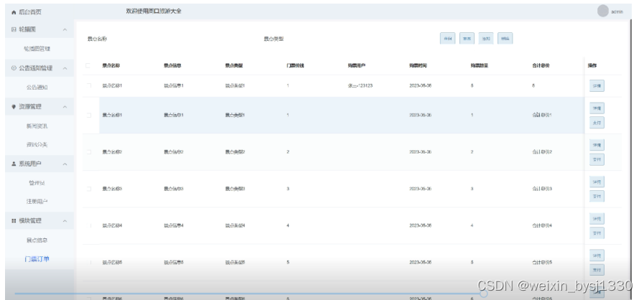This screenshot has width=644, height=300.
Task: Collapse the 模块管理 sidebar section
Action: click(65, 221)
